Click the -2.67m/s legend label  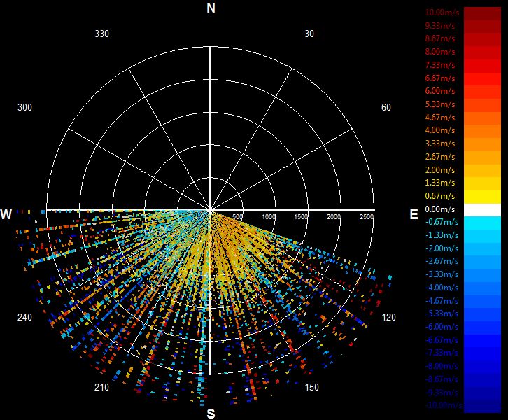click(x=442, y=261)
